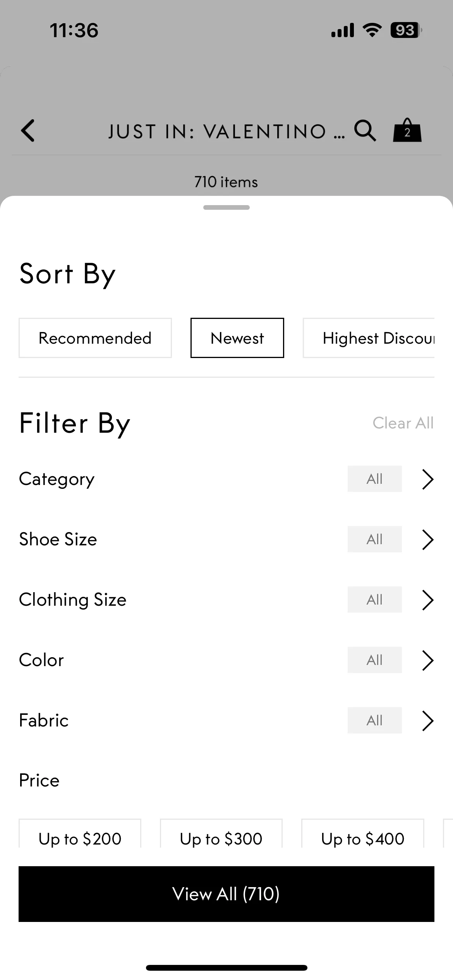
Task: Expand the Color filter chevron
Action: click(427, 660)
